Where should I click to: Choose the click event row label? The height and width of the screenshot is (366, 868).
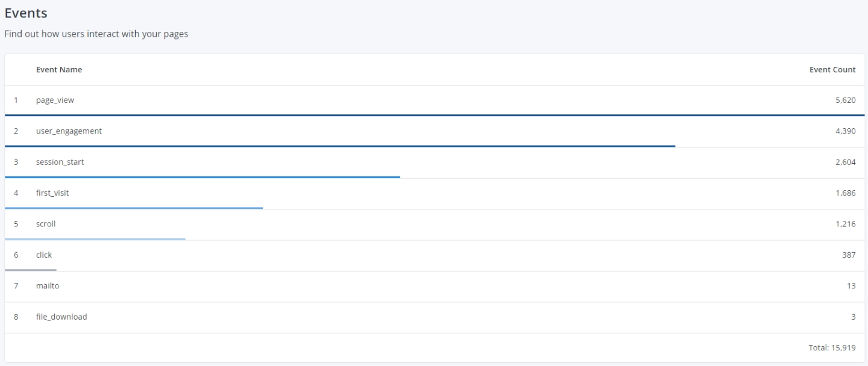(x=44, y=255)
